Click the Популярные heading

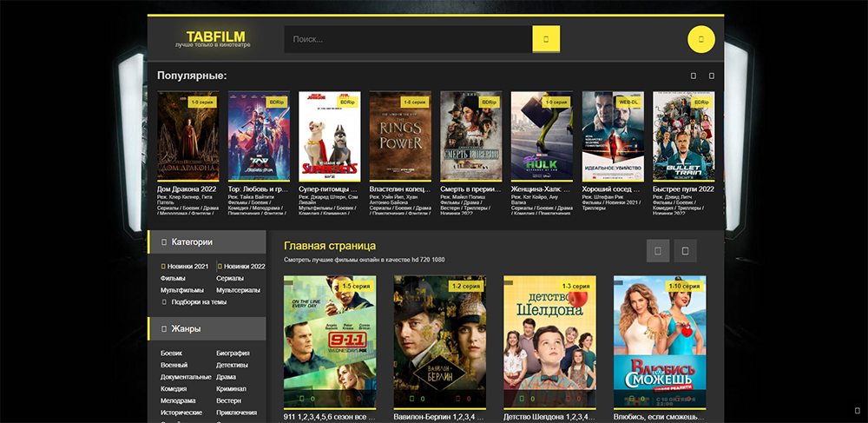[x=192, y=76]
